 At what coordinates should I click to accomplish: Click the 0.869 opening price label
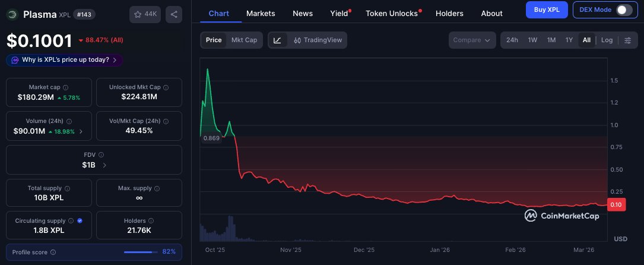coord(211,138)
